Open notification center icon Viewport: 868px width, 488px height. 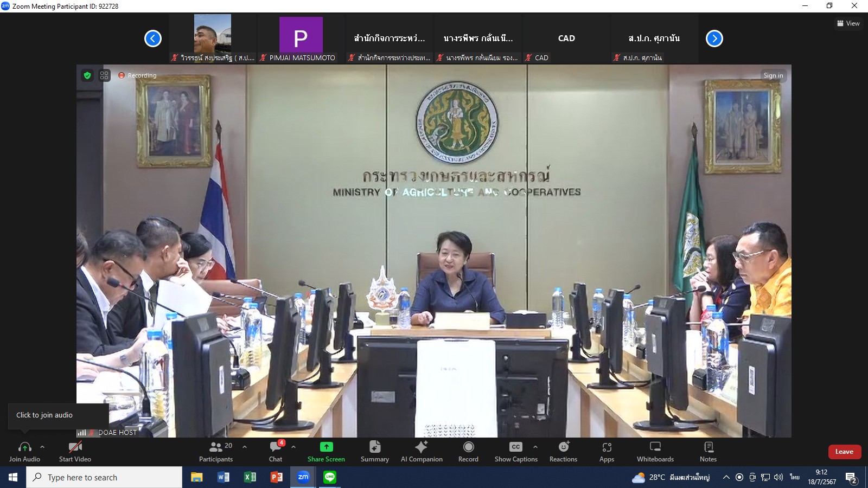851,478
